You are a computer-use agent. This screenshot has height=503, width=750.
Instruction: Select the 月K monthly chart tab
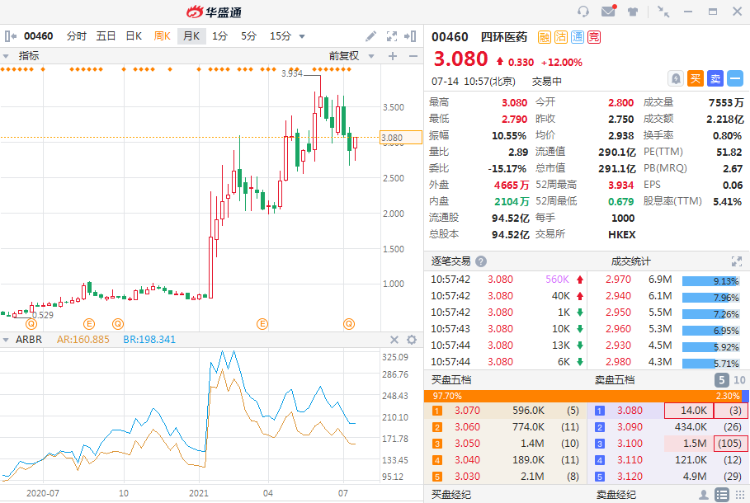tap(191, 36)
